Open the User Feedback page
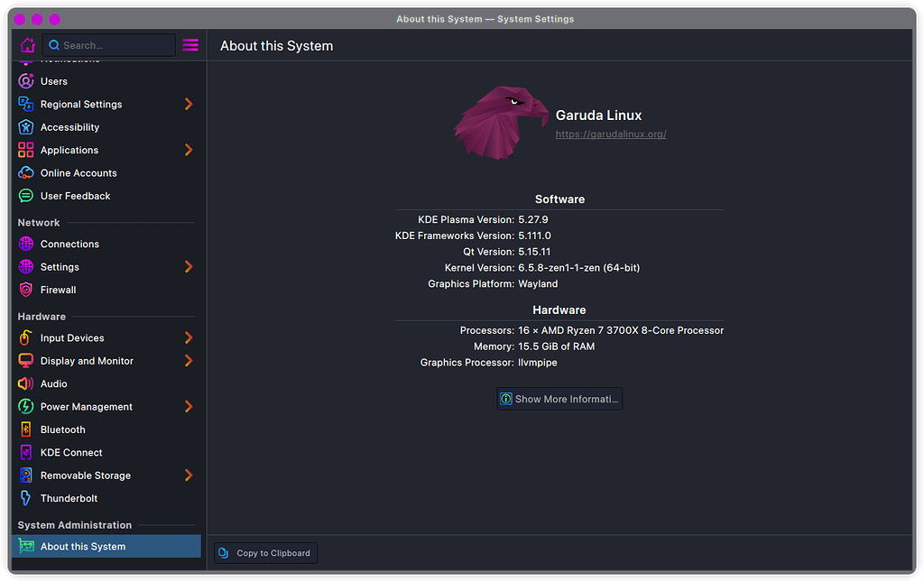This screenshot has height=582, width=924. (x=75, y=196)
